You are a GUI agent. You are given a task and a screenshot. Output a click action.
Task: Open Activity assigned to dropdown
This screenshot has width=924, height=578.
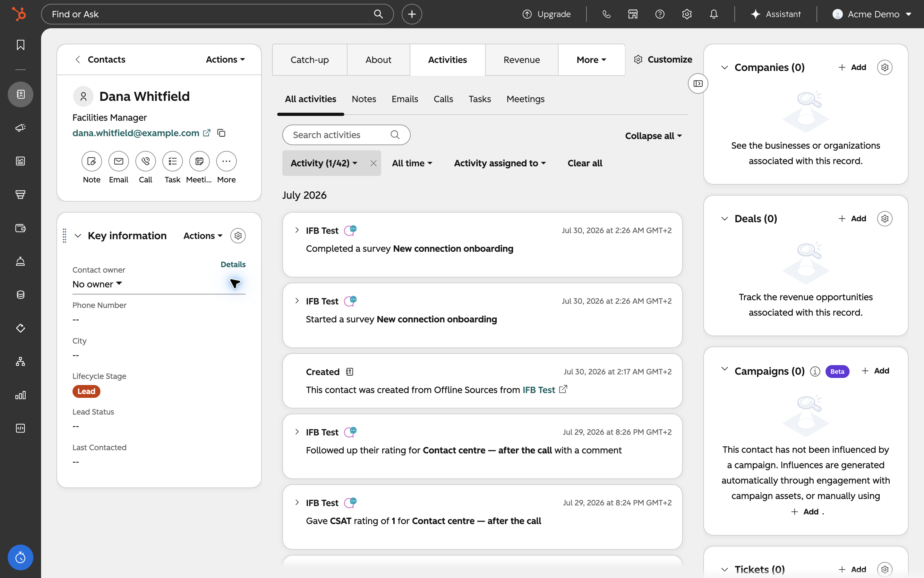[500, 163]
